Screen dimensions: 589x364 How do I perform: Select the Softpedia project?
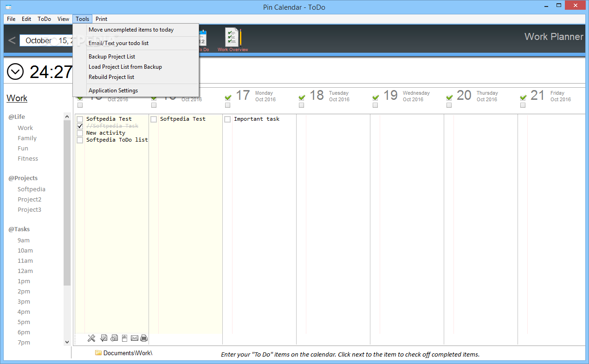32,189
